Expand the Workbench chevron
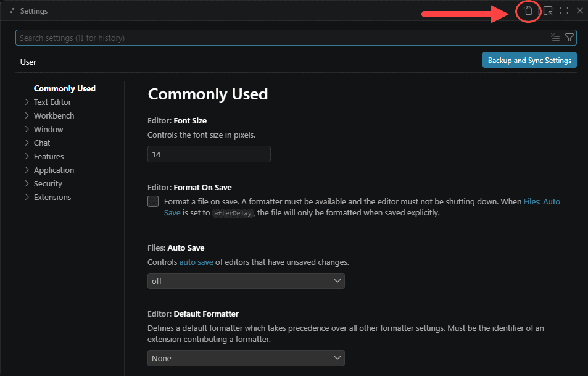 [27, 115]
